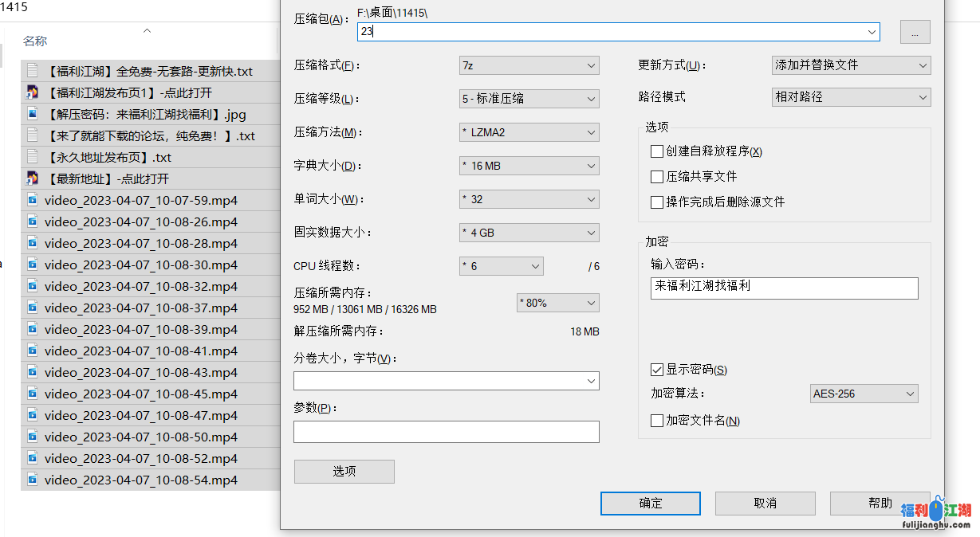Enable 加密文件名 encryption option
980x537 pixels.
click(657, 420)
